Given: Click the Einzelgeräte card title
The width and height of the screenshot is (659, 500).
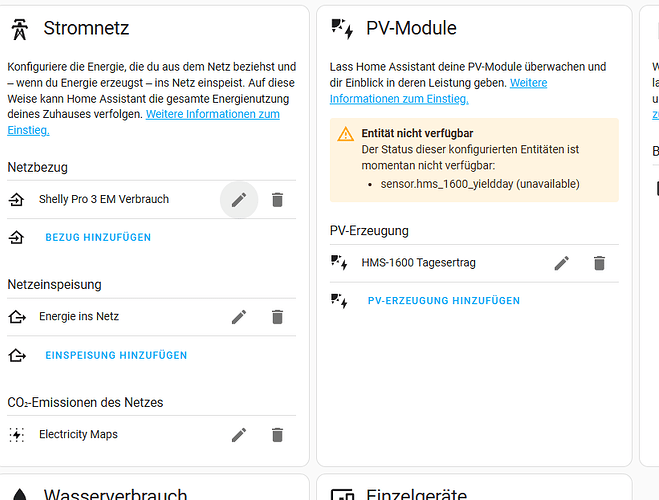Looking at the screenshot, I should click(416, 494).
